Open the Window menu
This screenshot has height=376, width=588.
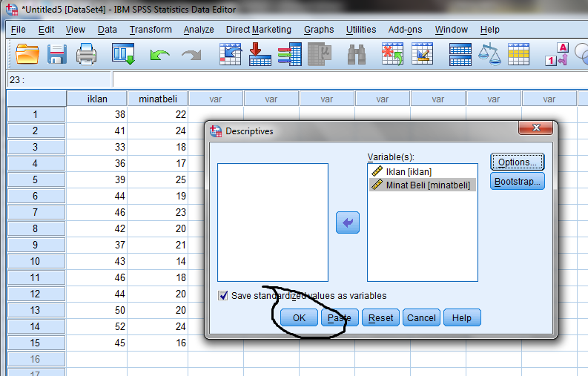coord(451,29)
